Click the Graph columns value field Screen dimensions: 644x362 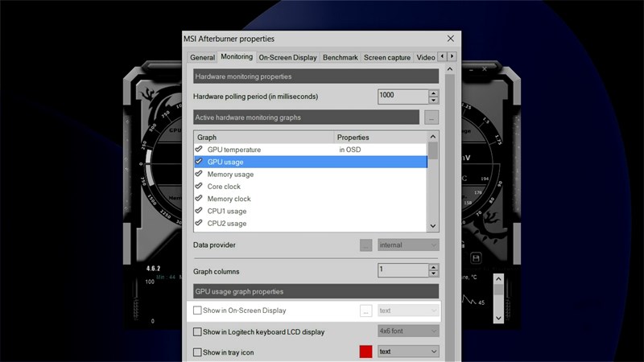click(402, 270)
